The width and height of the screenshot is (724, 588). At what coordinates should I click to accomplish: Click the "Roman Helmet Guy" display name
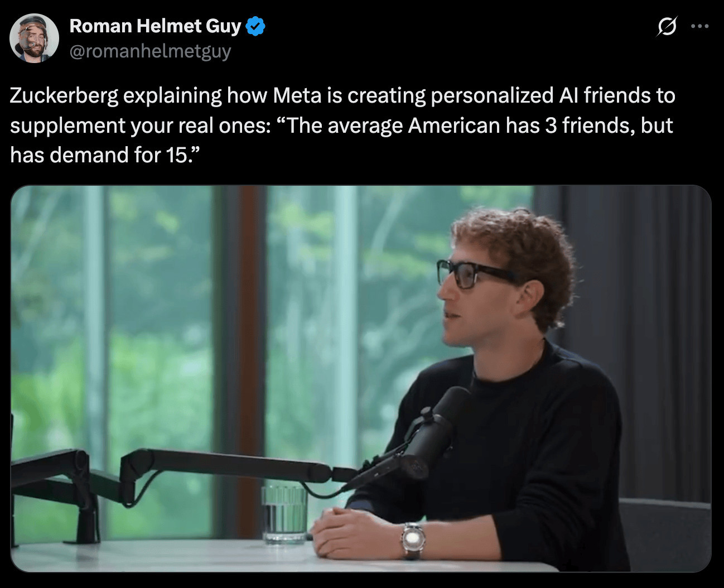pos(156,26)
